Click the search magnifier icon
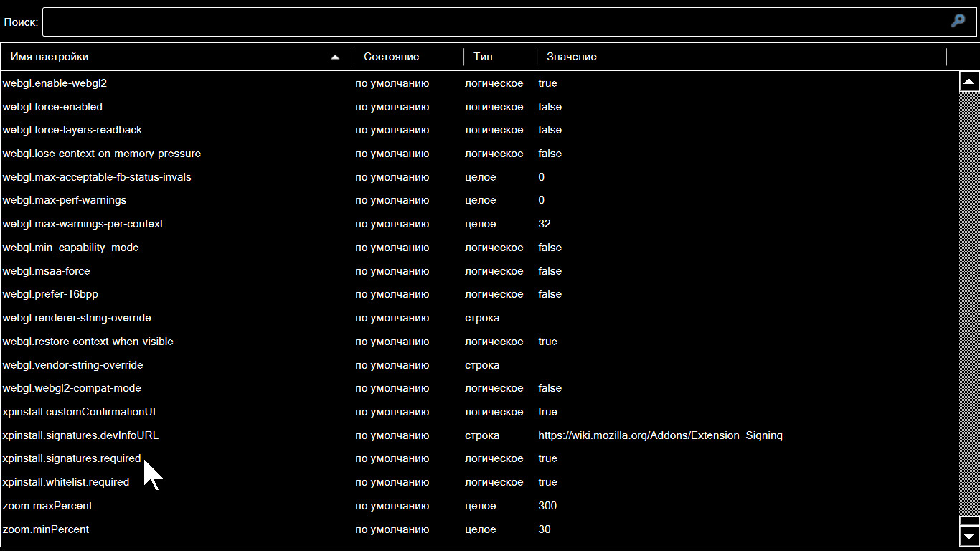The width and height of the screenshot is (980, 551). 958,21
